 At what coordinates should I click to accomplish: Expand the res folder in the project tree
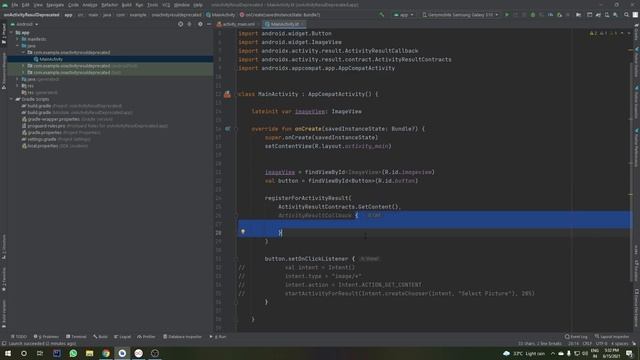[18, 86]
